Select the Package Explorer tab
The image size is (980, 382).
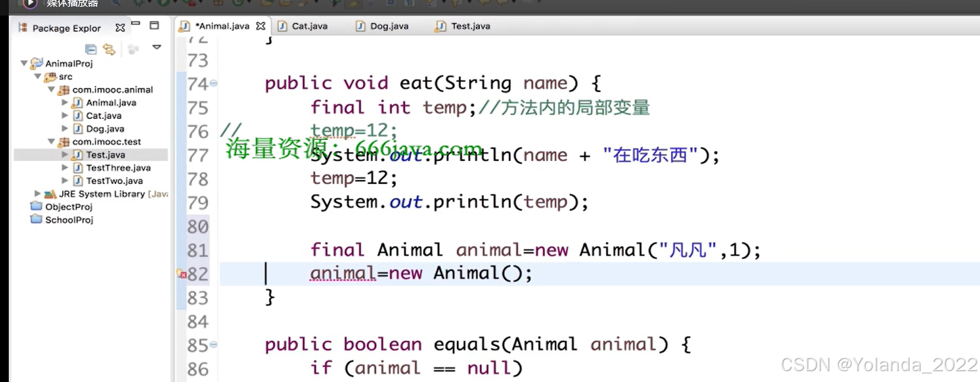coord(66,28)
